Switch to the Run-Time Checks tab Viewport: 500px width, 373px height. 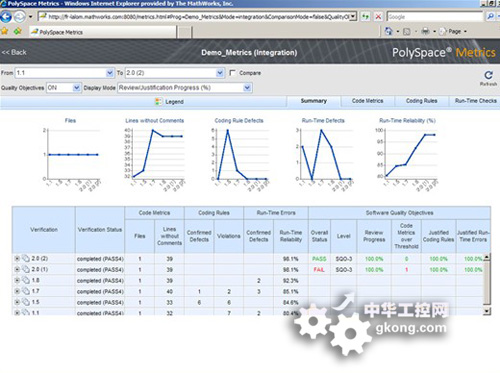click(476, 101)
